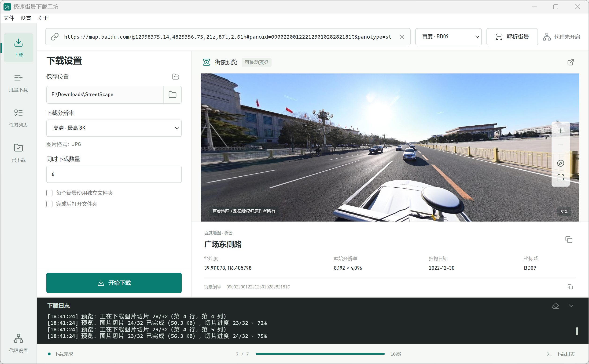589x364 pixels.
Task: Click the download log scrollbar thumb
Action: (x=577, y=331)
